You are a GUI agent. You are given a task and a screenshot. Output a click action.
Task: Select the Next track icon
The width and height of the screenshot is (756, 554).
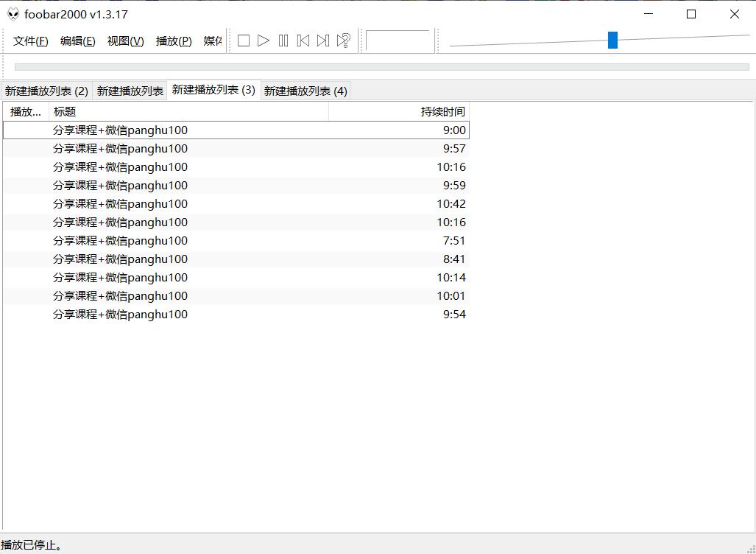click(x=322, y=41)
